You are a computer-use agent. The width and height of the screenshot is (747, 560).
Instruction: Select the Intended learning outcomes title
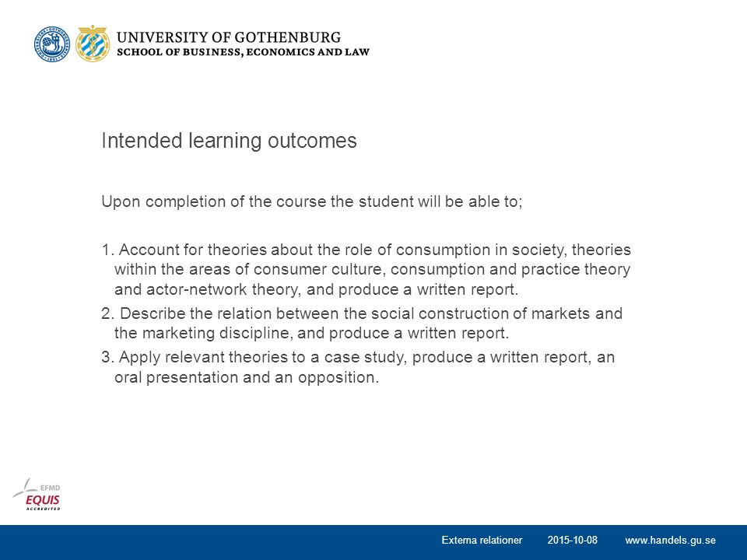click(x=229, y=141)
